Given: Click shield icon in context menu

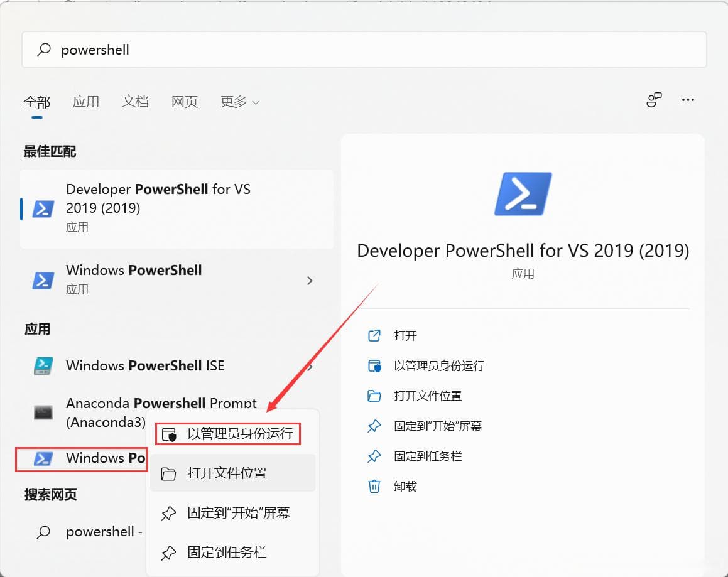Looking at the screenshot, I should [x=169, y=435].
